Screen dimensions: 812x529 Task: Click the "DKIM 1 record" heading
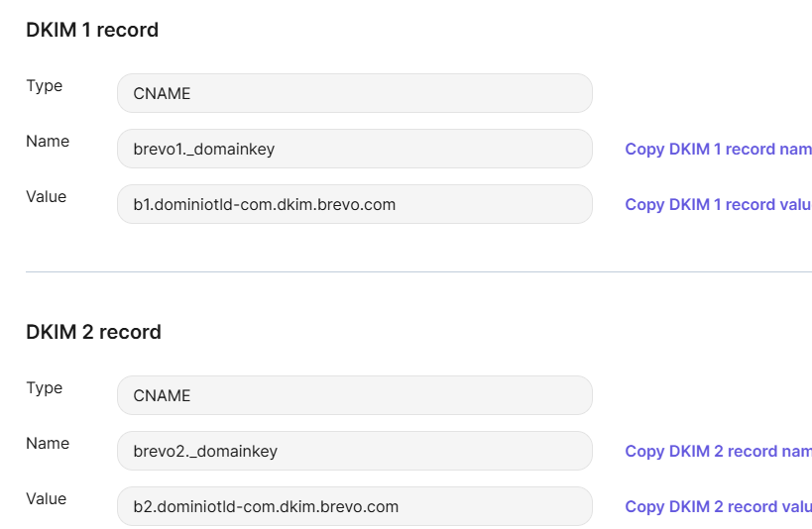92,30
